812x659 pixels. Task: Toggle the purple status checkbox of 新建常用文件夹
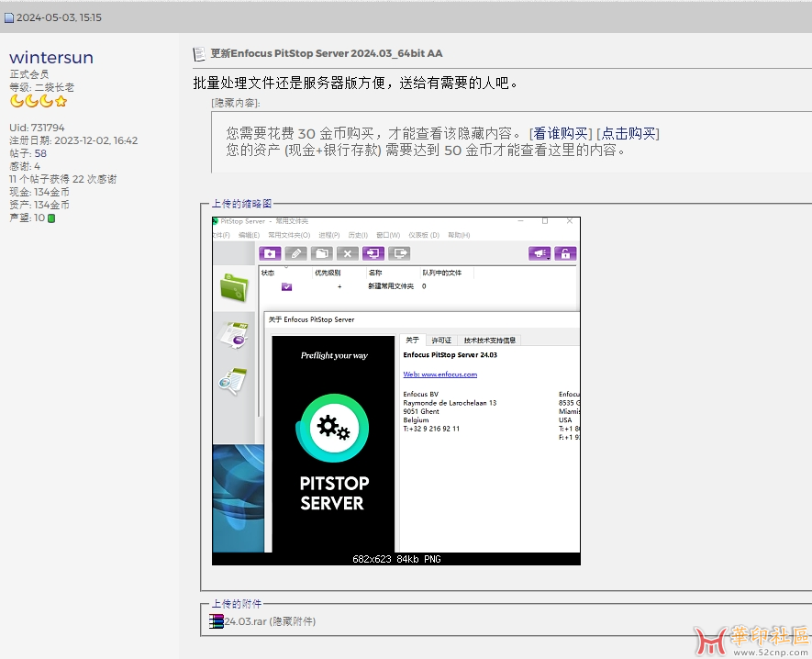tap(286, 286)
